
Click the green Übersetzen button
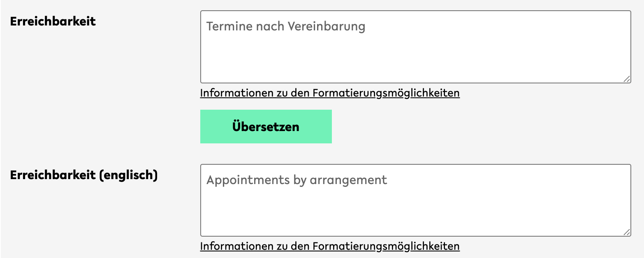click(266, 127)
